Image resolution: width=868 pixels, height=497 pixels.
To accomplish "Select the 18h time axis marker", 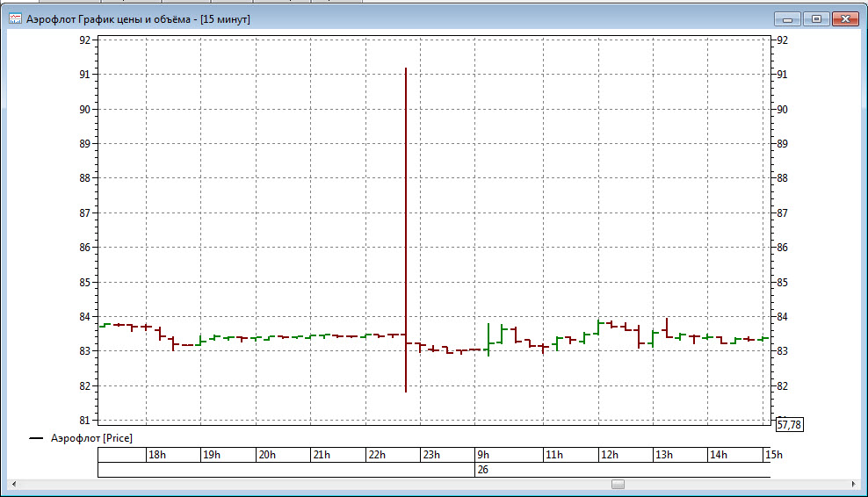I will pos(156,455).
